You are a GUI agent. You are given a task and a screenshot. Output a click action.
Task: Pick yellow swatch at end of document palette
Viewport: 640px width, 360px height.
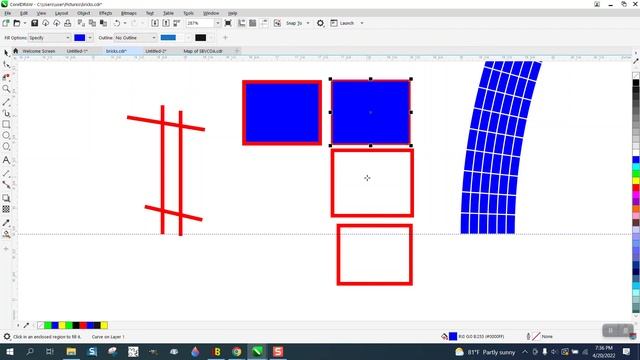pos(104,325)
